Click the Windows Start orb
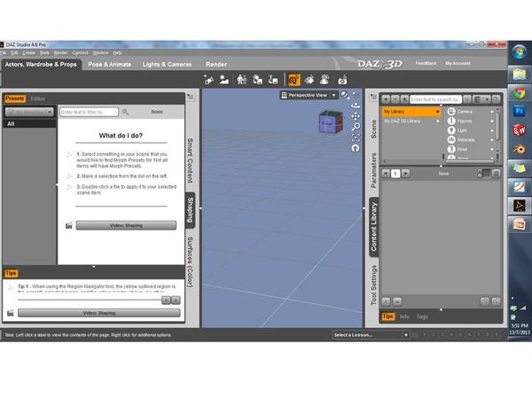 click(x=519, y=52)
